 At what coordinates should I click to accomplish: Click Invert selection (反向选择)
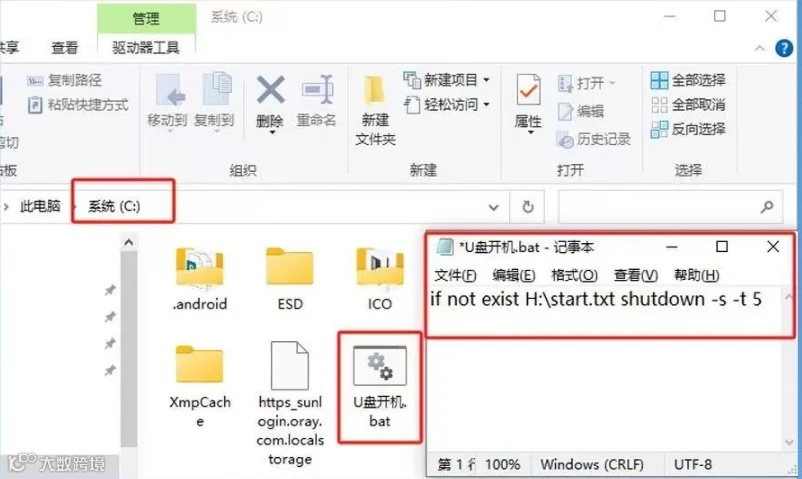point(688,129)
